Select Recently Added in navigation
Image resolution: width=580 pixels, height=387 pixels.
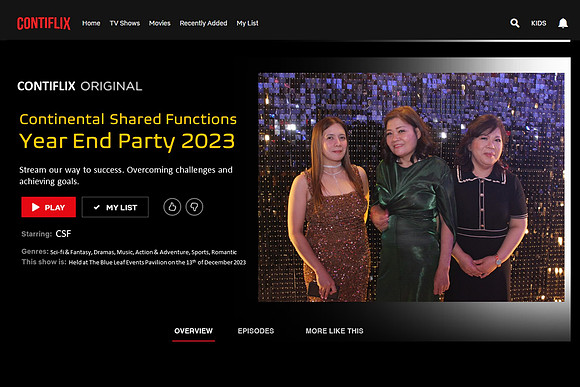click(203, 23)
